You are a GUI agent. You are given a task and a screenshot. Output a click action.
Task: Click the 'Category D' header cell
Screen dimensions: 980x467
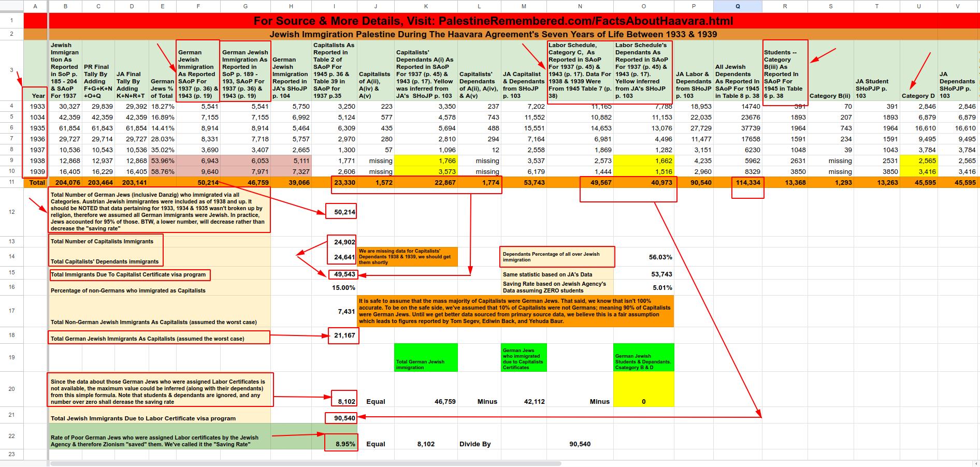[918, 70]
